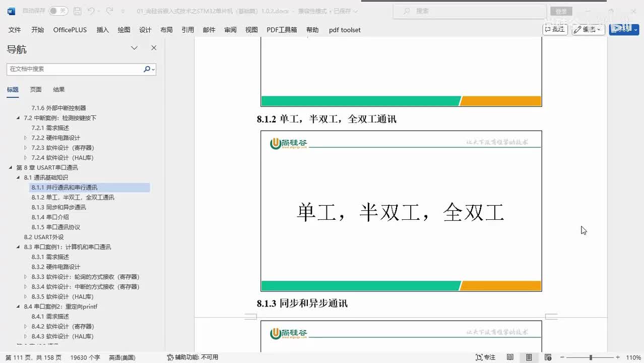644x363 pixels.
Task: Open the navigation pane options chevron
Action: click(x=135, y=48)
